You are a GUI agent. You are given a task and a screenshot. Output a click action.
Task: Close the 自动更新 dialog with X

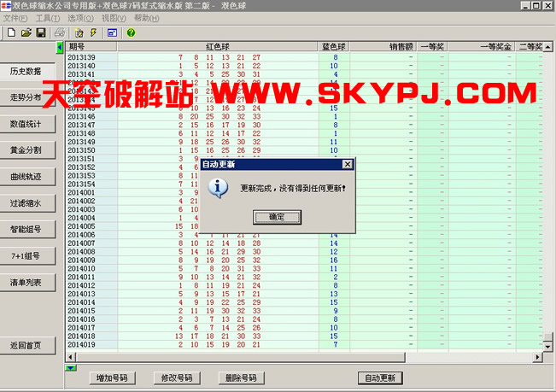tap(347, 163)
